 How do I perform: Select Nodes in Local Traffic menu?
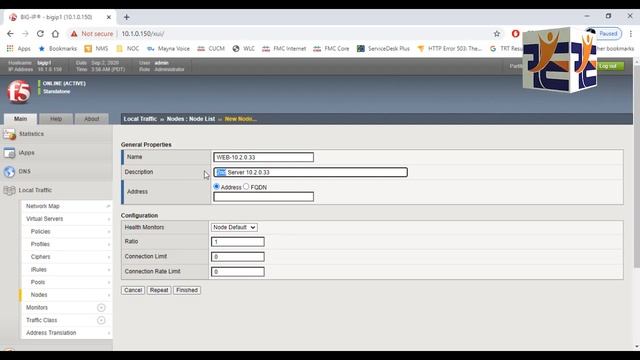tap(39, 295)
